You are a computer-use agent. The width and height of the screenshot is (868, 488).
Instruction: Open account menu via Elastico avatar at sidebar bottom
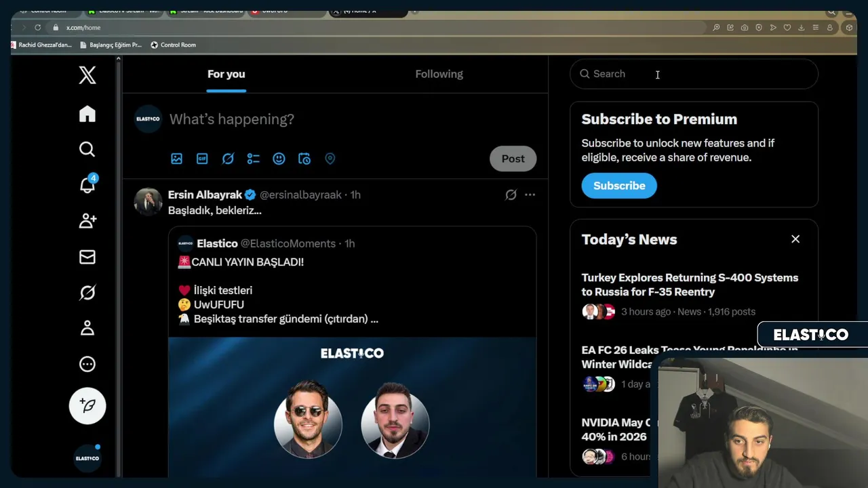[x=87, y=459]
